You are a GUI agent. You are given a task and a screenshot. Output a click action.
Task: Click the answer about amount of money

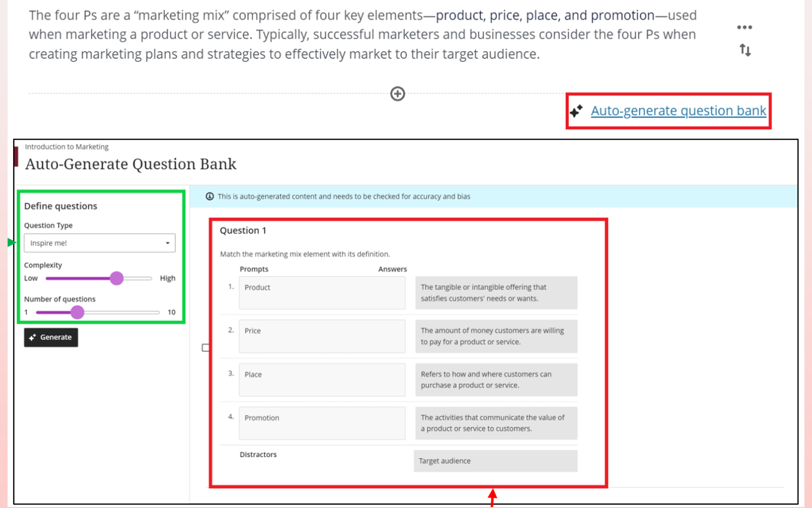tap(496, 336)
